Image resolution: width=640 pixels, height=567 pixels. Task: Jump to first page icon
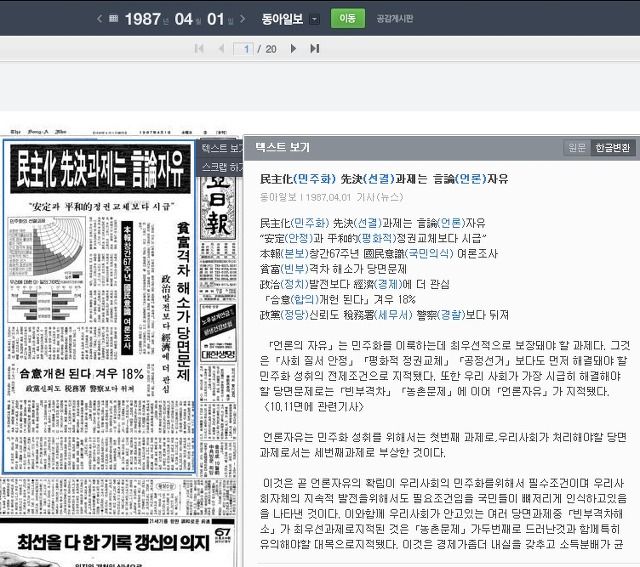tap(199, 49)
